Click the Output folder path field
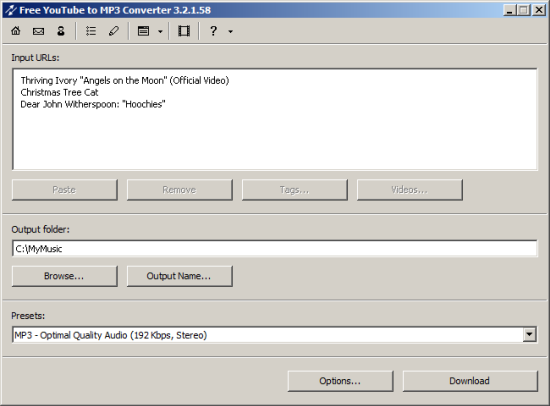550x406 pixels. pyautogui.click(x=275, y=249)
